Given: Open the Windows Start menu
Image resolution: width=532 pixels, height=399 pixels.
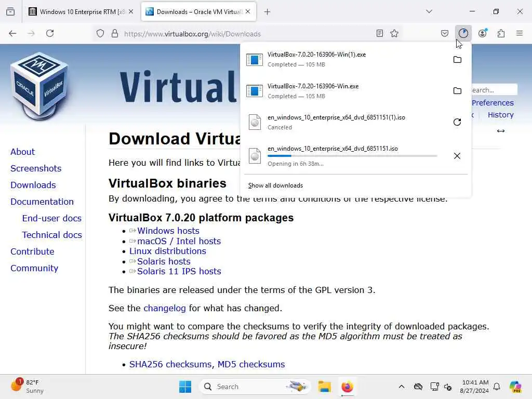Looking at the screenshot, I should (185, 387).
